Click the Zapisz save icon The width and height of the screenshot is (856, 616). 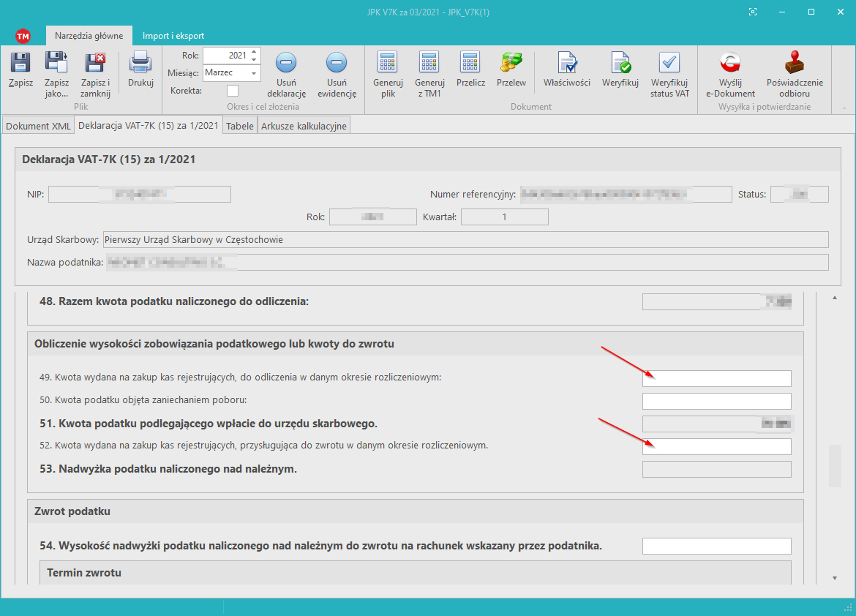click(x=20, y=63)
